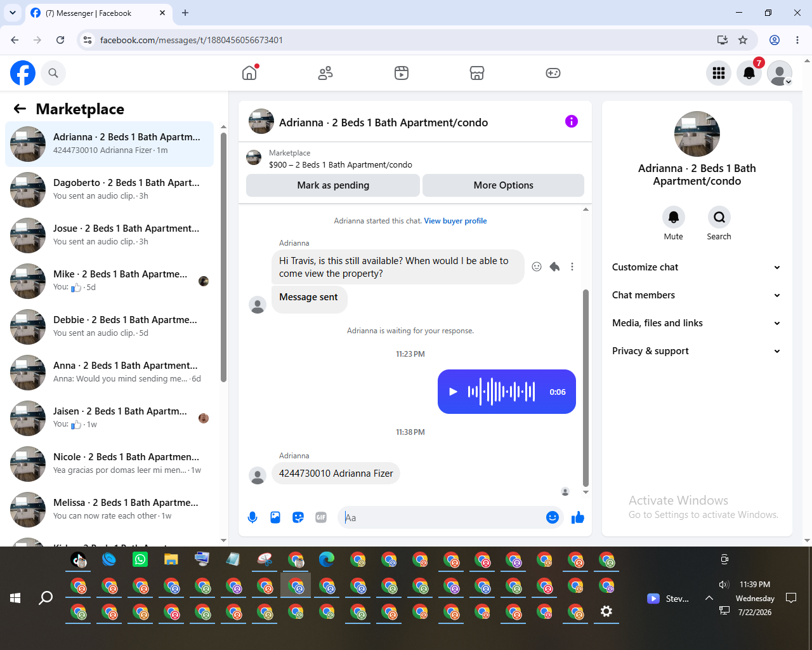Click the Windows Start button
This screenshot has height=650, width=812.
coord(15,598)
